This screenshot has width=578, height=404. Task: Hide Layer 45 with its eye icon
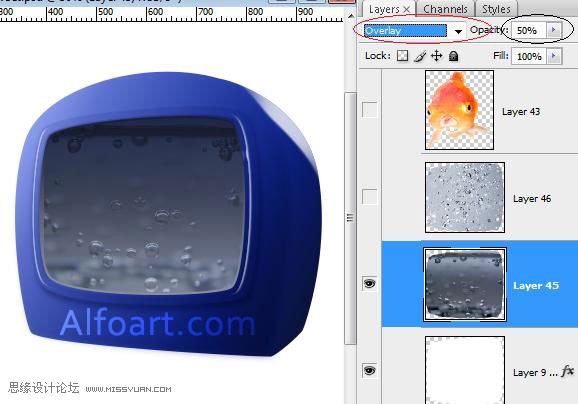coord(369,283)
